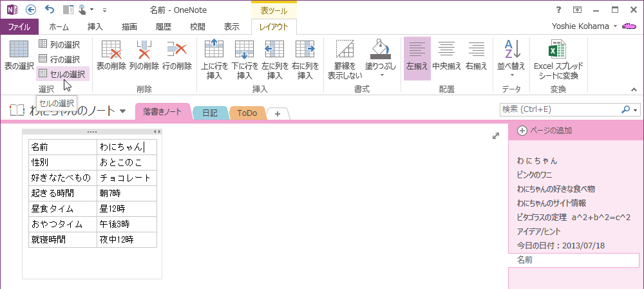
Task: Open page 今日の日付：2013/07/18
Action: (x=561, y=246)
